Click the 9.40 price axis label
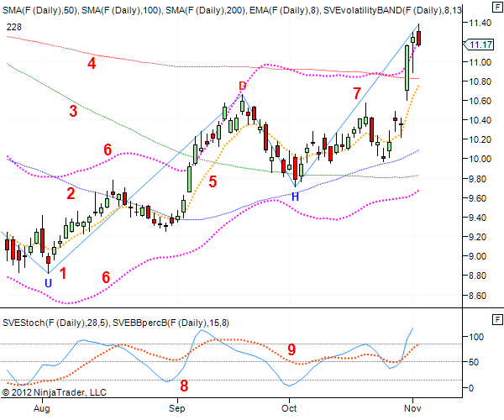Screen dimensions: 504x420 [478, 218]
